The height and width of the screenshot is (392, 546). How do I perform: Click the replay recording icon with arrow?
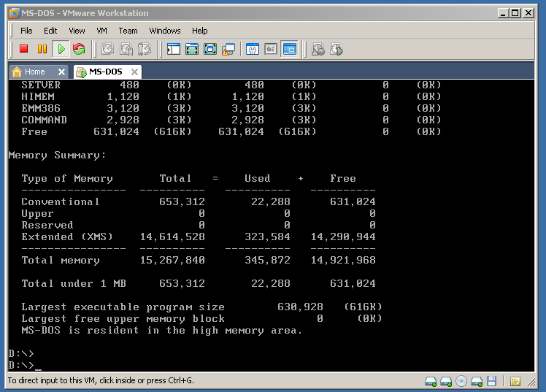(337, 49)
